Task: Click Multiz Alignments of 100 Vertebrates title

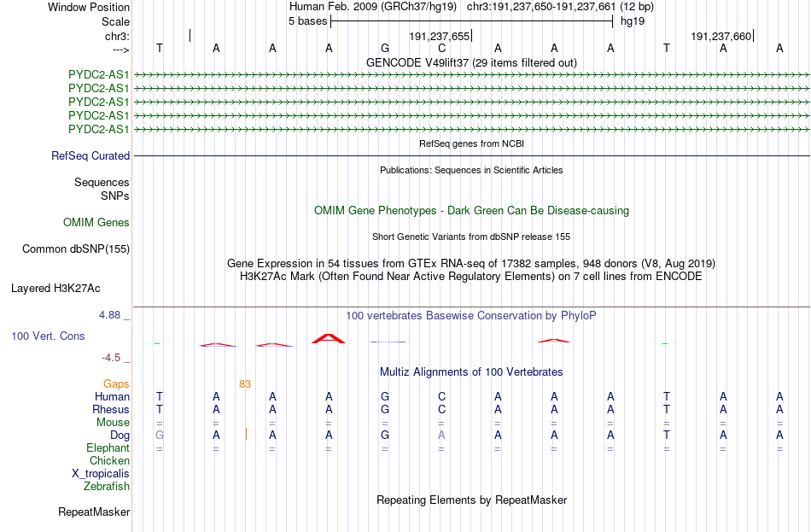Action: (x=471, y=372)
